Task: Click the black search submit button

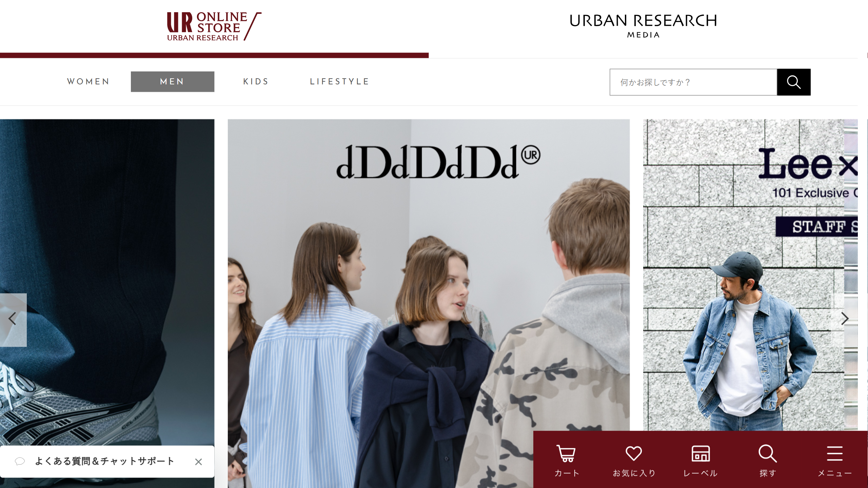Action: tap(794, 82)
